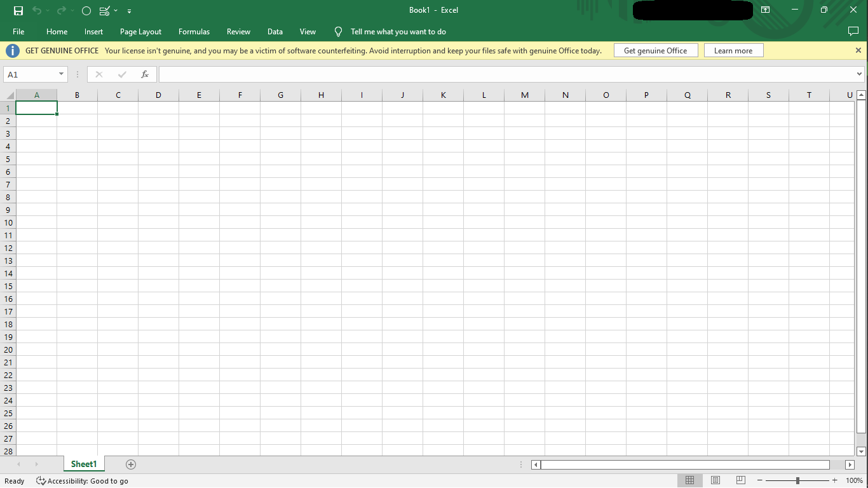Screen dimensions: 868x488
Task: Open the Formulas tab
Action: click(194, 32)
